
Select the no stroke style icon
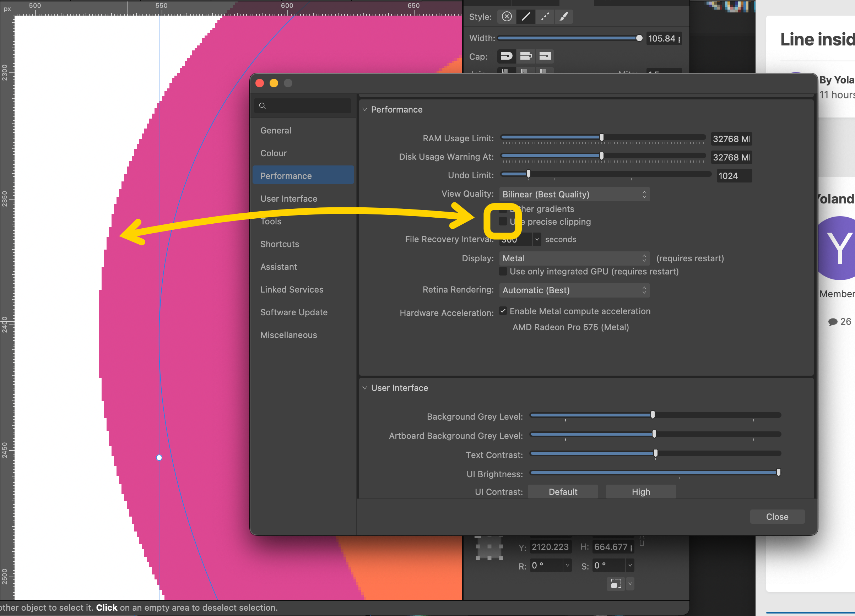[x=507, y=17]
